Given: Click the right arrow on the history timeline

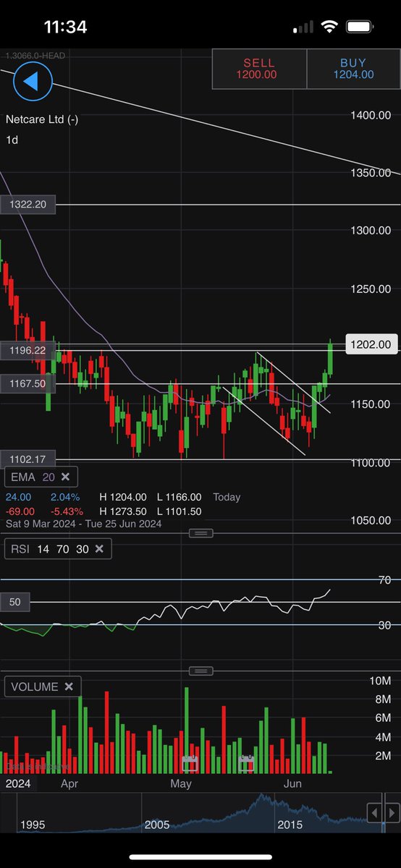Looking at the screenshot, I should (x=392, y=812).
